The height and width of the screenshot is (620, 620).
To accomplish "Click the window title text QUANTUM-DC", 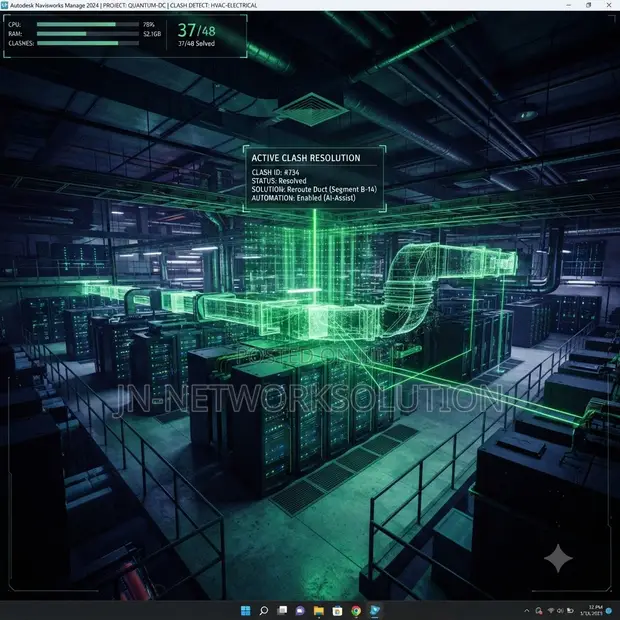I will (147, 5).
